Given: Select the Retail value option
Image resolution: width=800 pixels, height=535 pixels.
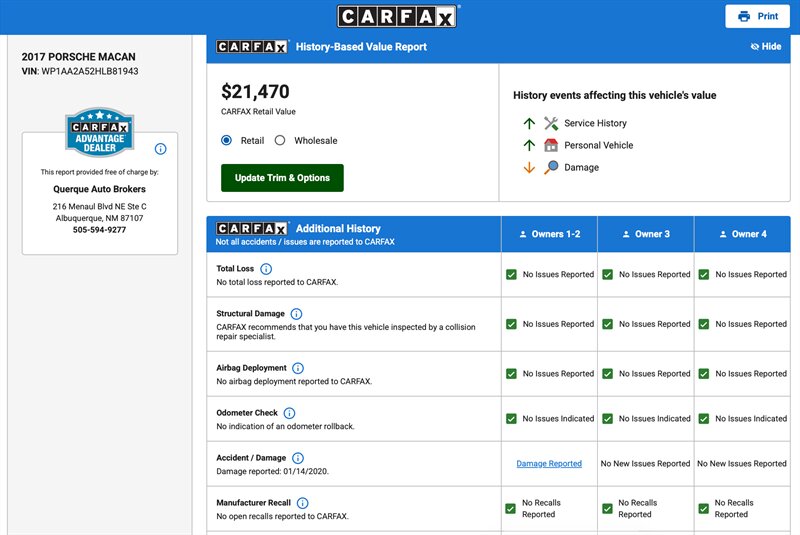Looking at the screenshot, I should coord(227,141).
